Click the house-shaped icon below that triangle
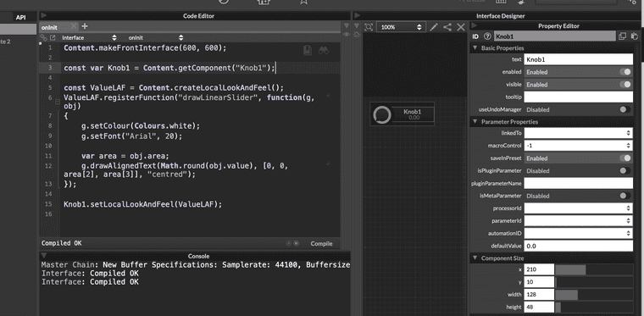The width and height of the screenshot is (644, 316). pyautogui.click(x=357, y=35)
